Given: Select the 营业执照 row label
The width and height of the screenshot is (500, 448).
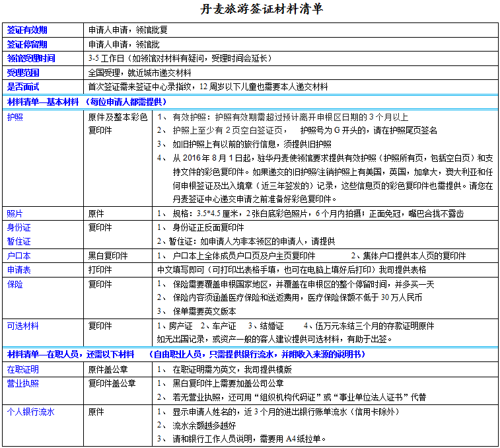Looking at the screenshot, I should tap(23, 383).
